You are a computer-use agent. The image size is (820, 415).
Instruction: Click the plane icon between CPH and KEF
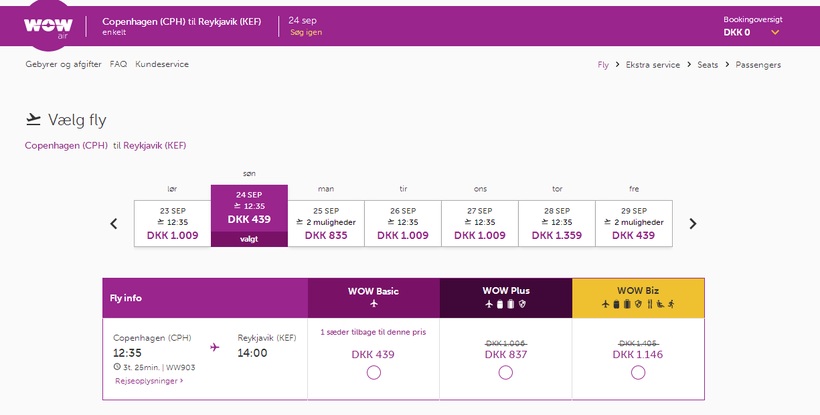tap(214, 347)
